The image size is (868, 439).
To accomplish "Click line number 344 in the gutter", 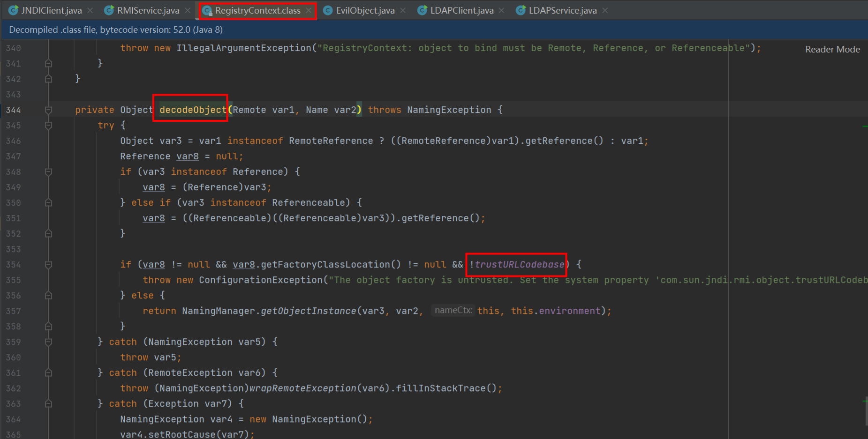I will click(13, 110).
